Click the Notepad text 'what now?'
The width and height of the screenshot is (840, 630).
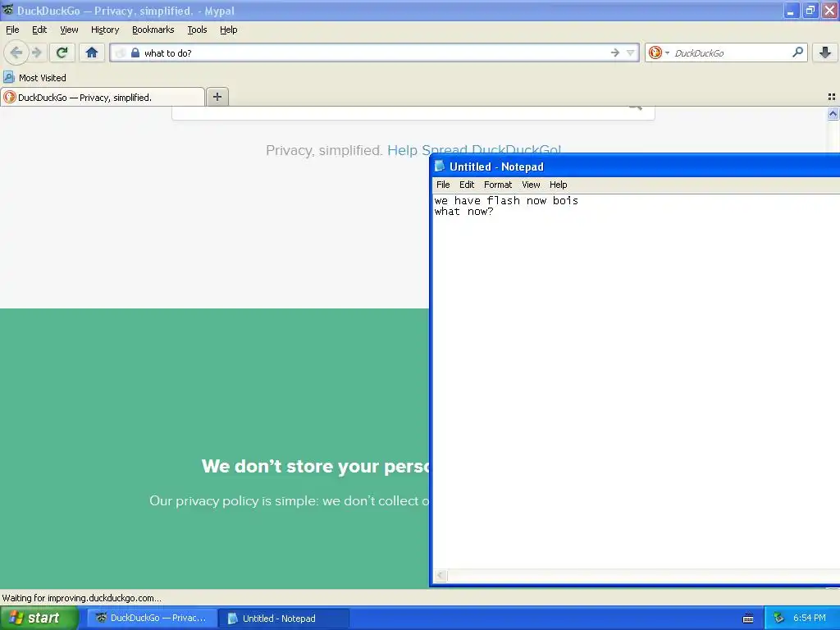[464, 212]
